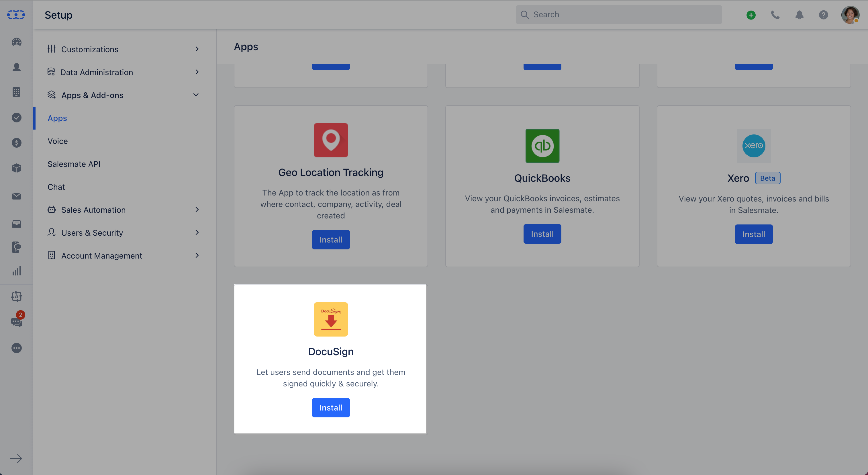The width and height of the screenshot is (868, 475).
Task: Open the user profile avatar
Action: (x=850, y=15)
